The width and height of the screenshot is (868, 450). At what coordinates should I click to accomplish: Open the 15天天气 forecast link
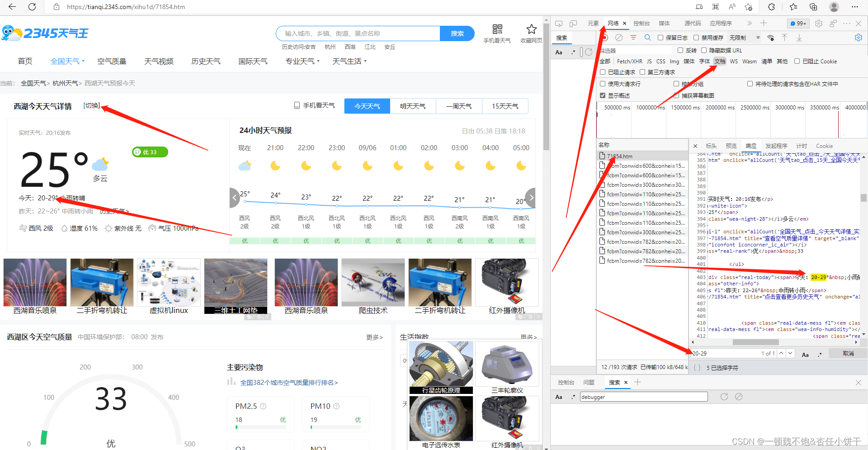coord(505,106)
